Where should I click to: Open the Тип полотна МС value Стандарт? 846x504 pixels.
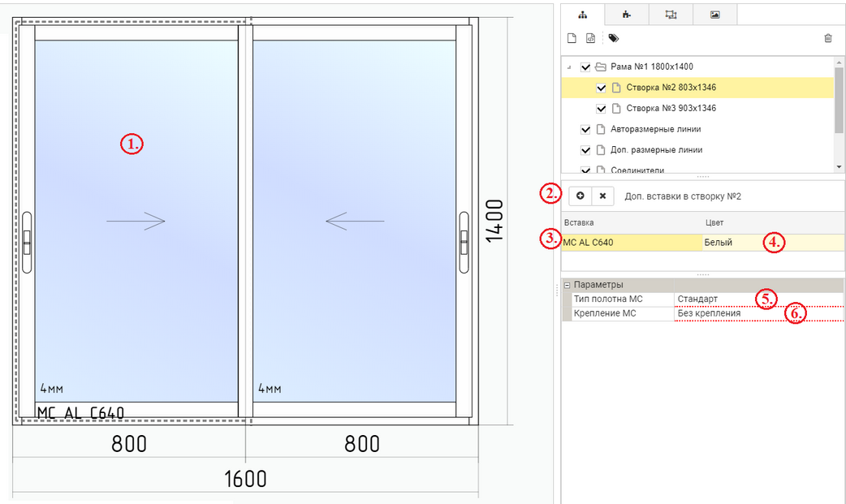pos(758,299)
